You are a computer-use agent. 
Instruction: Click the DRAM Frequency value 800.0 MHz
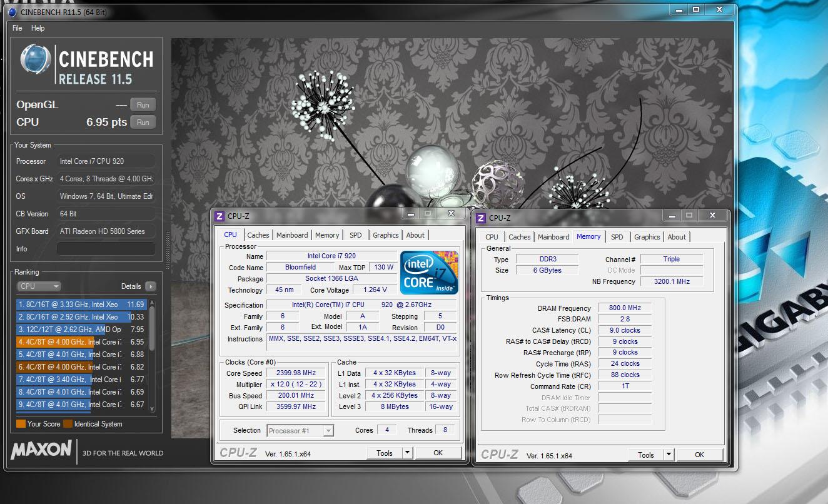click(x=625, y=308)
